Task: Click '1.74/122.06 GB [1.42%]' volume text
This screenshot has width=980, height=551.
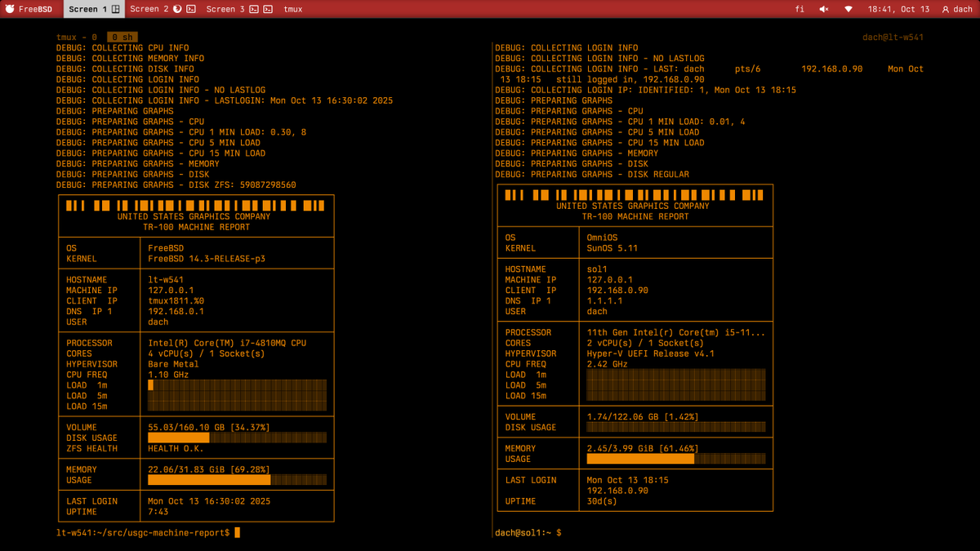Action: (x=644, y=417)
